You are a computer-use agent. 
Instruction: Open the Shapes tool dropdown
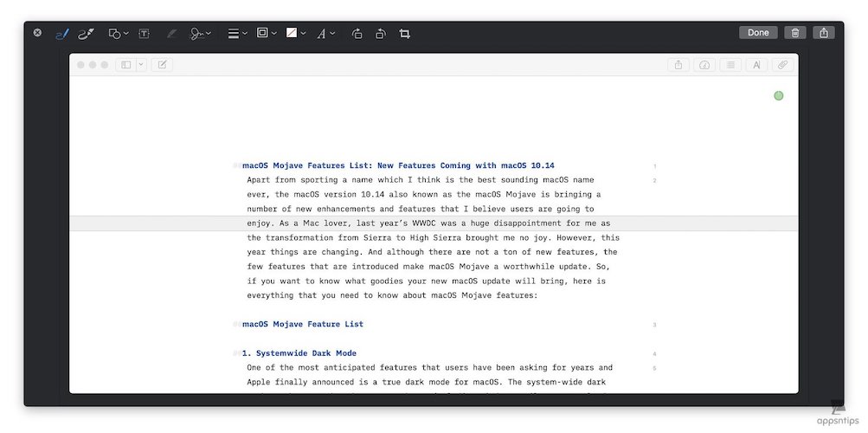pyautogui.click(x=118, y=34)
